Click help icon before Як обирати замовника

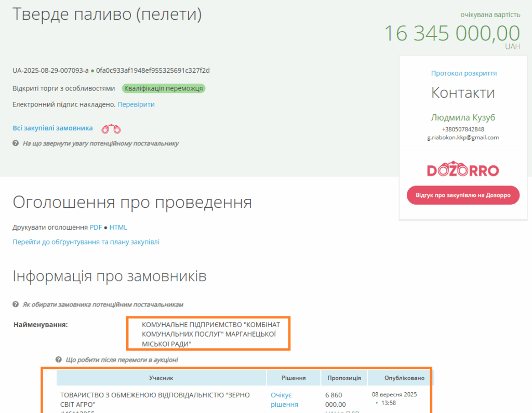[16, 304]
